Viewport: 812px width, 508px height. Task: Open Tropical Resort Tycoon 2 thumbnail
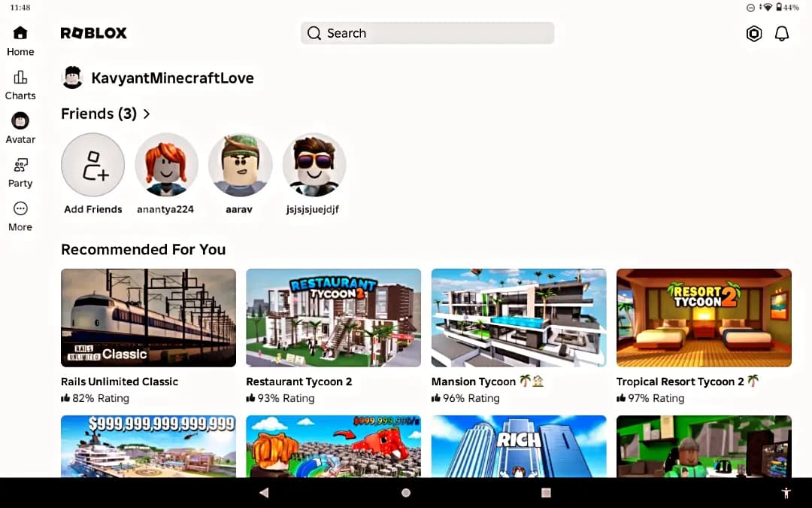pos(704,318)
